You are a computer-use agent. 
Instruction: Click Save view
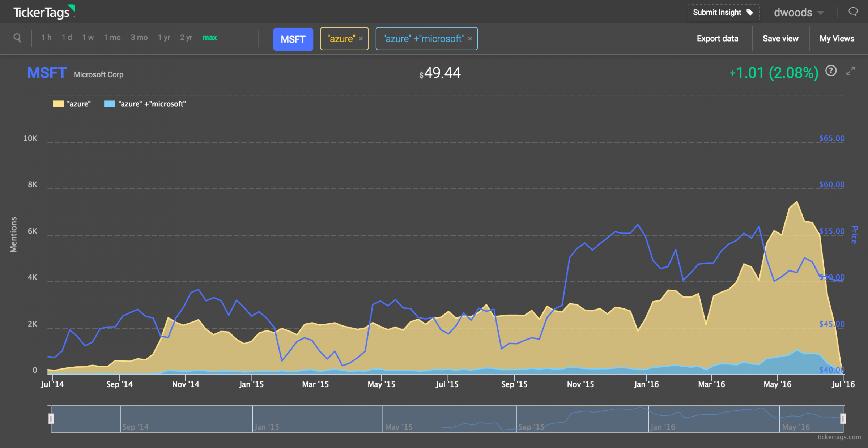pos(780,39)
